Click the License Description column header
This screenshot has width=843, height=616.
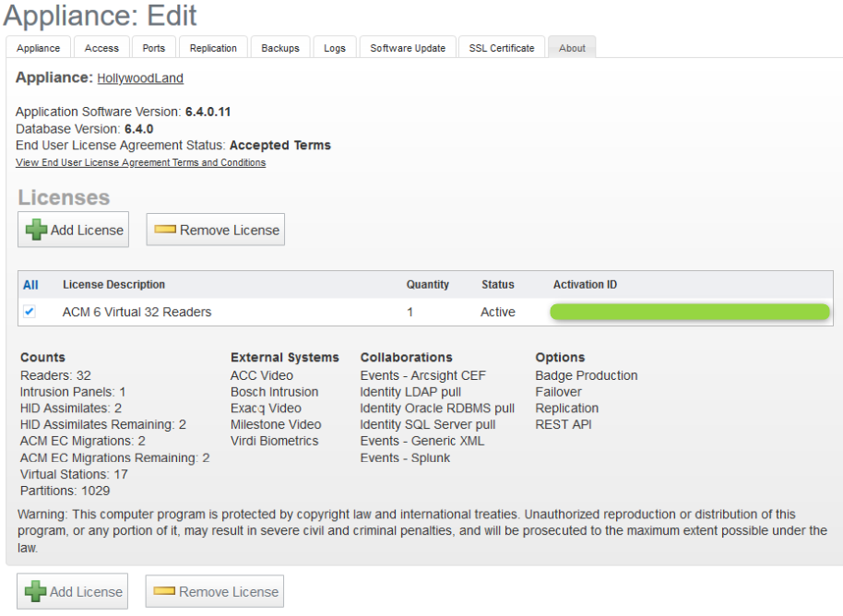click(x=113, y=285)
